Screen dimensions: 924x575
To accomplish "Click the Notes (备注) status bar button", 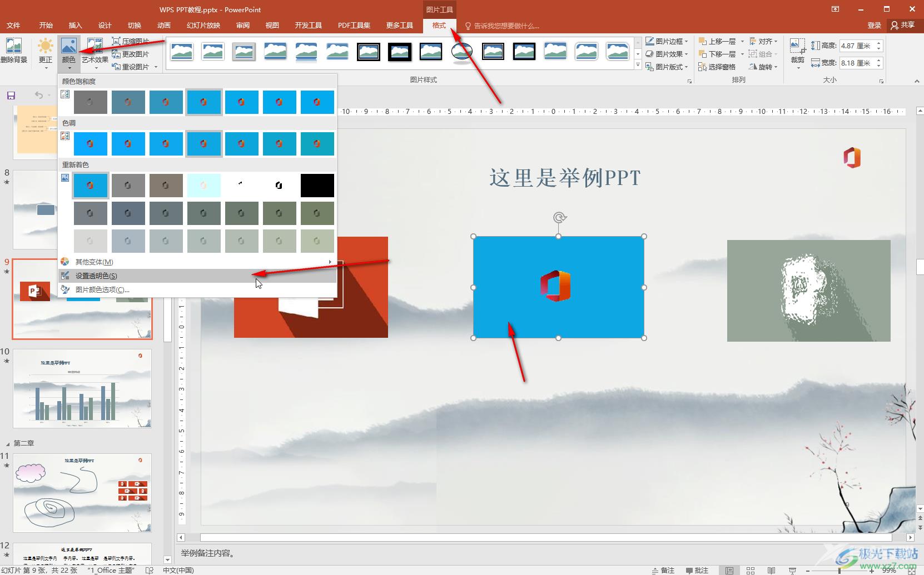I will point(663,571).
